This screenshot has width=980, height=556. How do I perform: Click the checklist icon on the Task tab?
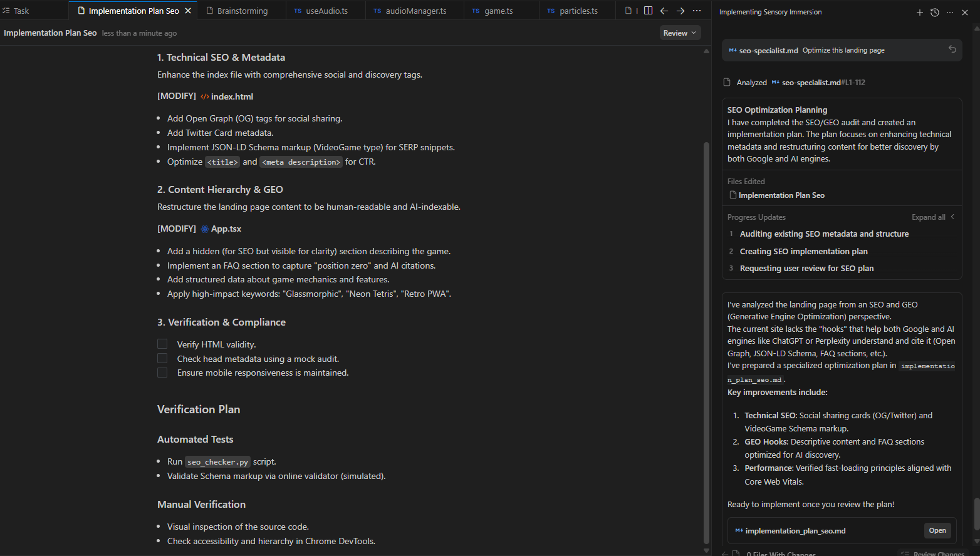tap(8, 10)
